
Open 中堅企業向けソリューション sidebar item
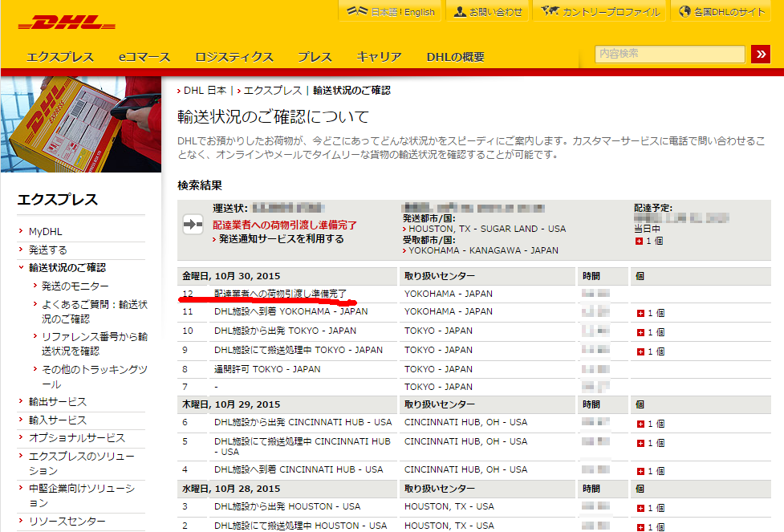[82, 495]
